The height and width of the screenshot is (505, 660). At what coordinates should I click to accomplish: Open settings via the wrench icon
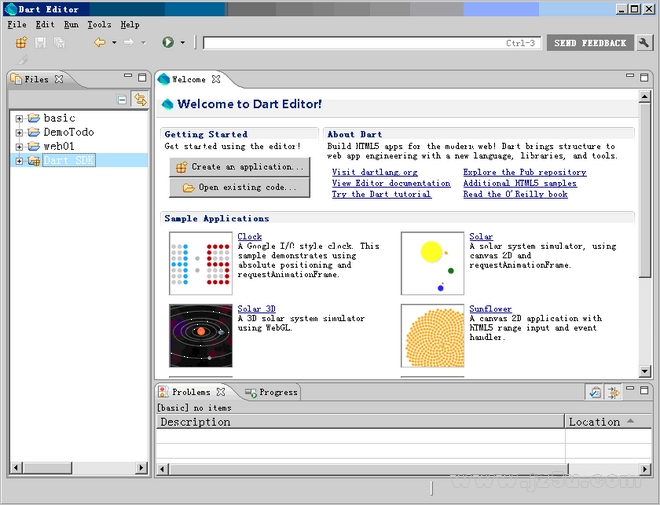point(644,43)
